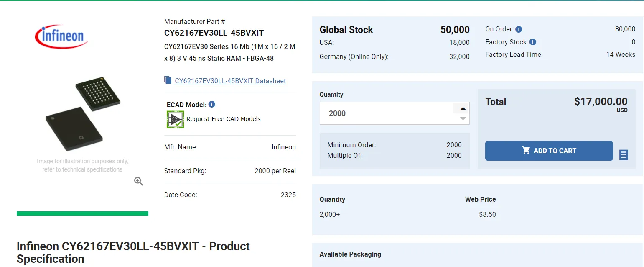Click the Minimum Order label

(351, 145)
